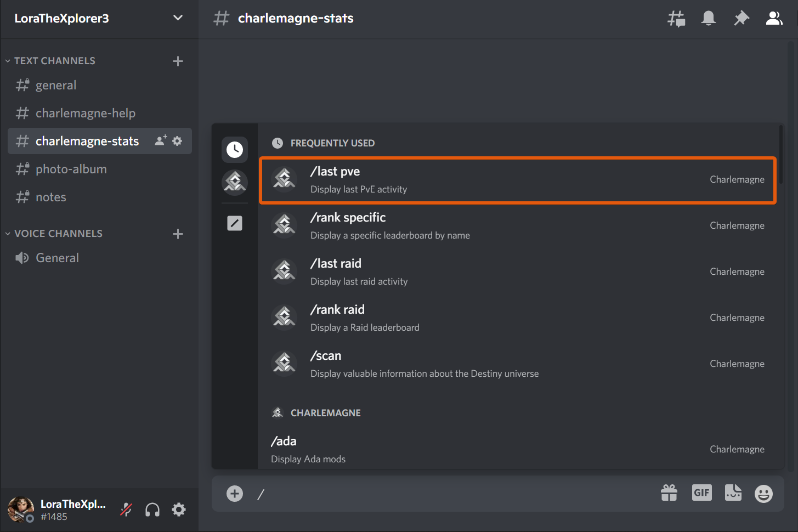798x532 pixels.
Task: Choose the /rank raid command
Action: [x=518, y=318]
